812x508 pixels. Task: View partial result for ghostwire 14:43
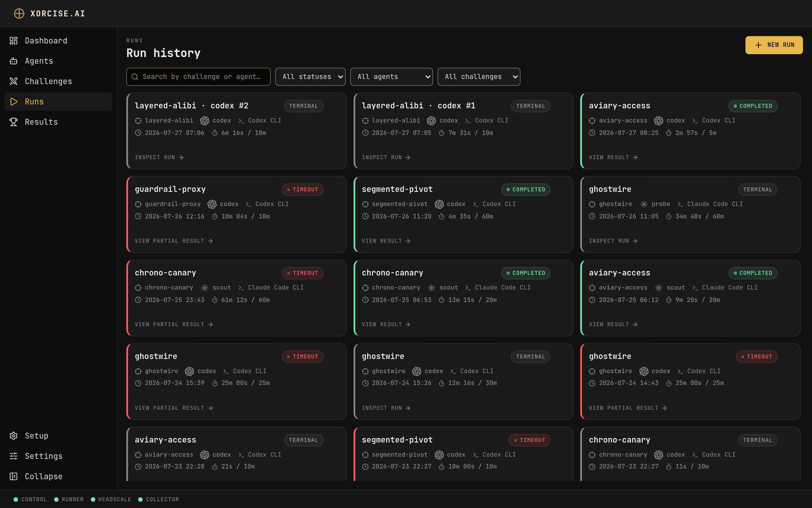tap(628, 408)
